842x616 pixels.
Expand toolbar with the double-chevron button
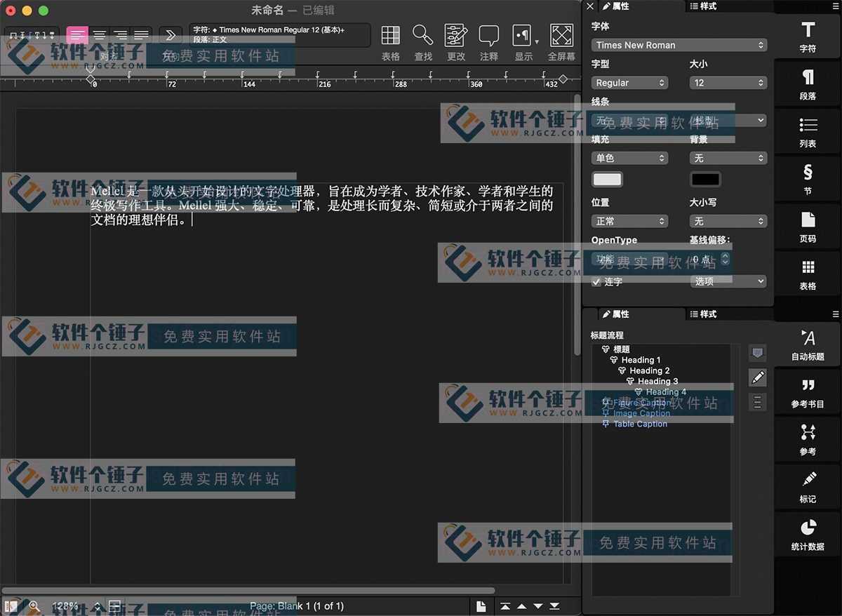pos(171,35)
